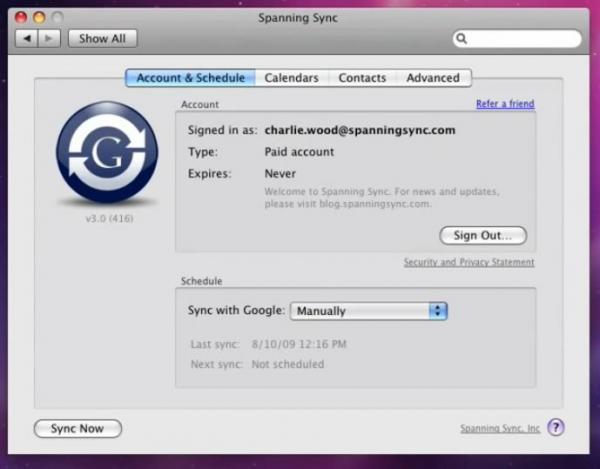The image size is (600, 469).
Task: Click the Show All button
Action: click(103, 39)
